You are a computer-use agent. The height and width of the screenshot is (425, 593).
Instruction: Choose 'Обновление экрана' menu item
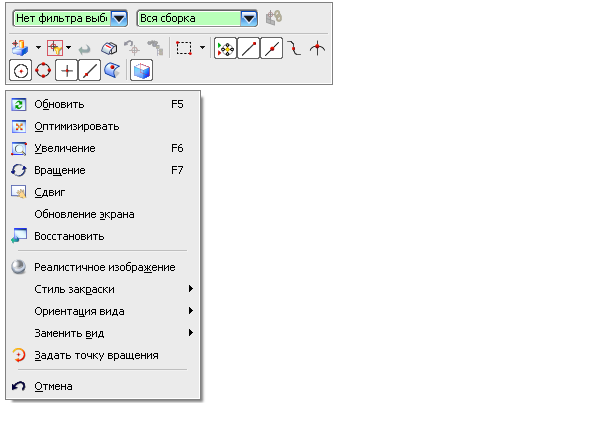(x=103, y=214)
